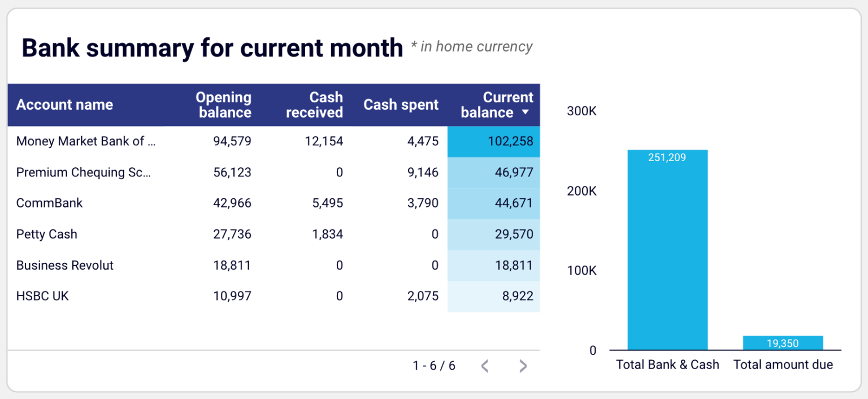Screen dimensions: 868x399
Task: Click the Total Bank & Cash axis label
Action: pyautogui.click(x=667, y=365)
